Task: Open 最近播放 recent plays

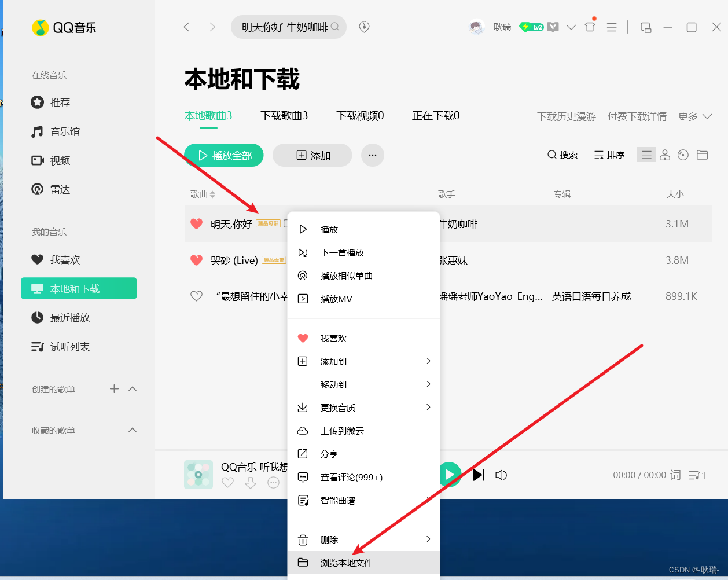Action: point(61,317)
